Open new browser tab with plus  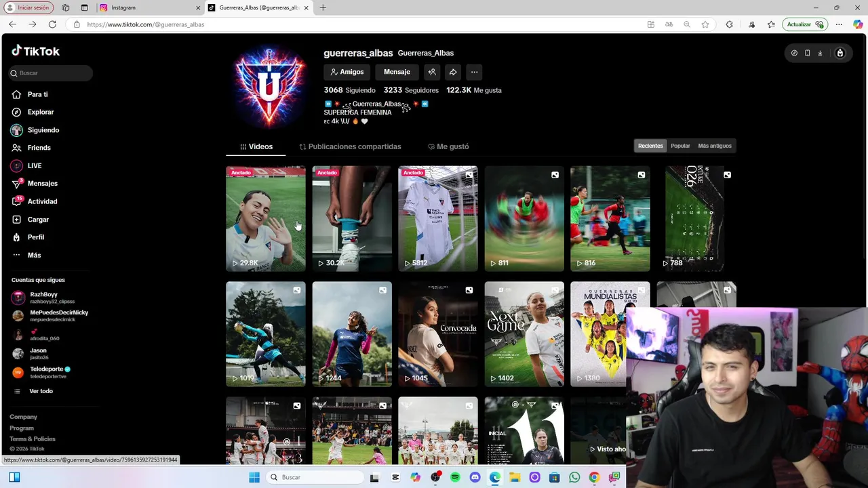(x=323, y=7)
